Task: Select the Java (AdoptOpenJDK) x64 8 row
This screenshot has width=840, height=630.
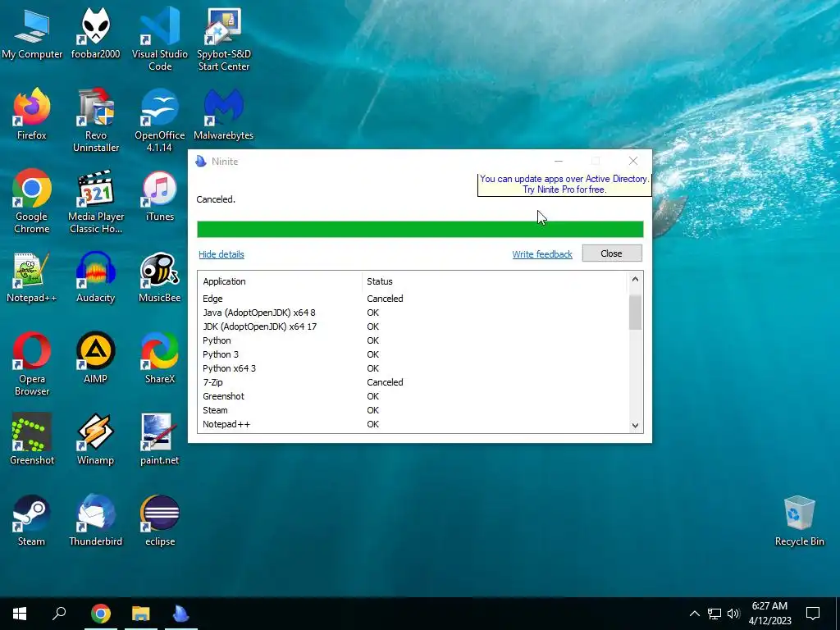Action: coord(413,313)
